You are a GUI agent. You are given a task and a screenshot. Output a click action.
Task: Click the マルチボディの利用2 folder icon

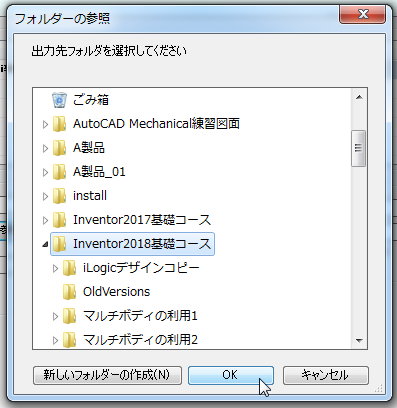tap(70, 340)
